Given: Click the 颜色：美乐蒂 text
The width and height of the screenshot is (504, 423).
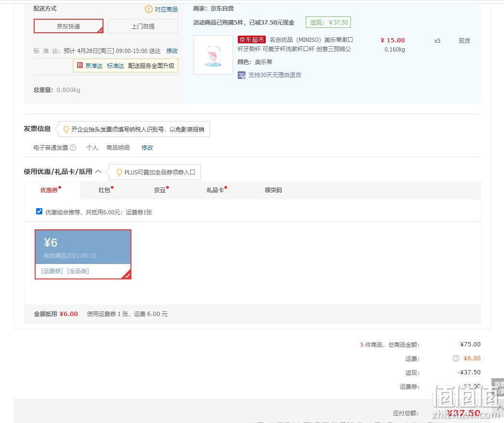Looking at the screenshot, I should click(255, 62).
